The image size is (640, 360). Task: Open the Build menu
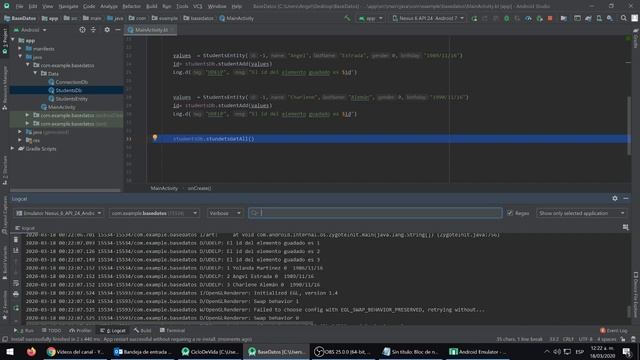pos(151,6)
